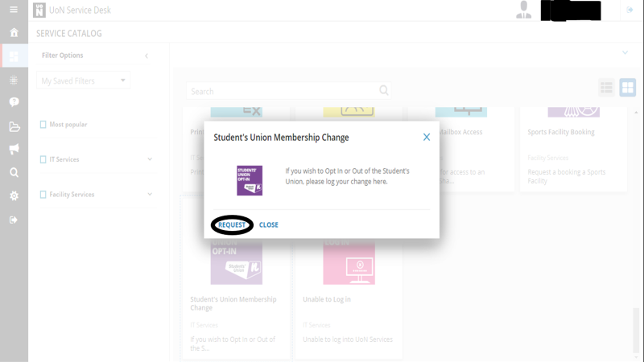This screenshot has width=644, height=362.
Task: Click the 'Request a booking a Sports Facility' text
Action: tap(567, 176)
